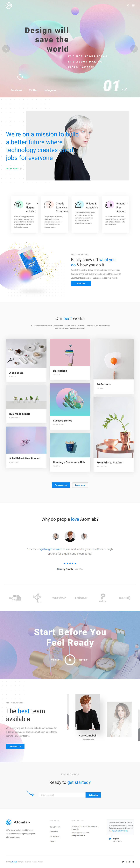Click the LinkedIn icon in the footer
Image resolution: width=140 pixels, height=868 pixels.
click(133, 862)
